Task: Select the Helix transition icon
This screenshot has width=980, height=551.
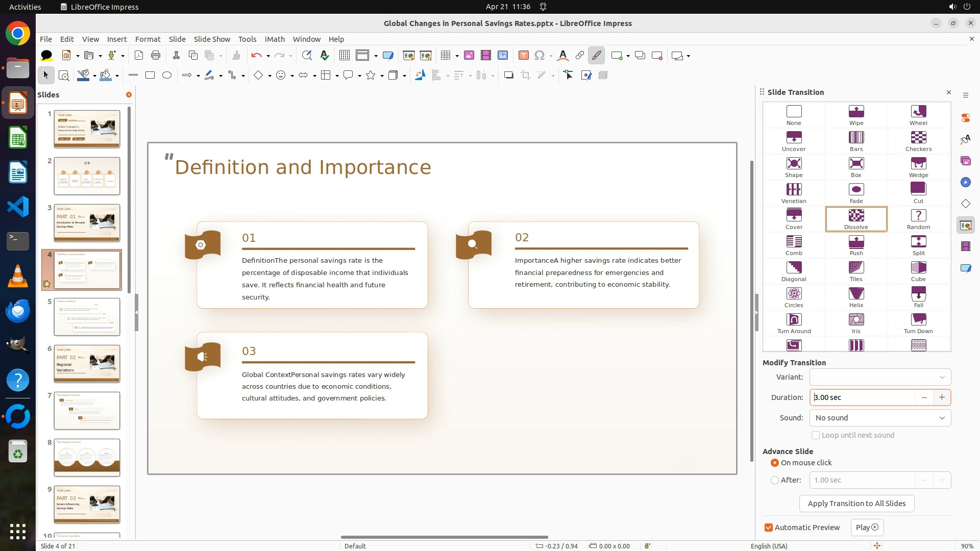Action: 856,297
